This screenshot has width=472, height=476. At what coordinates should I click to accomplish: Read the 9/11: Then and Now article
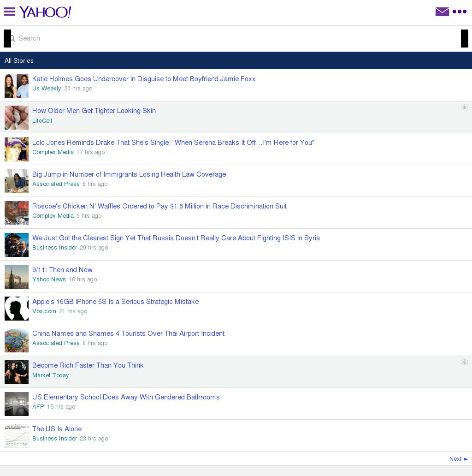62,270
